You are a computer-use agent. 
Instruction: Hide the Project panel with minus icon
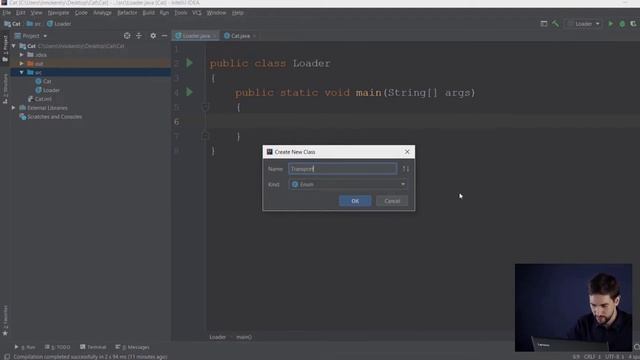pos(164,36)
